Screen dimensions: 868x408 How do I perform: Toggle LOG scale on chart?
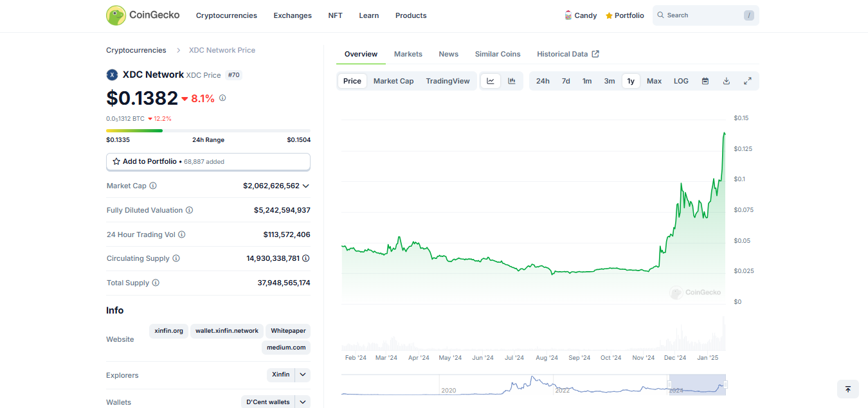[x=681, y=81]
